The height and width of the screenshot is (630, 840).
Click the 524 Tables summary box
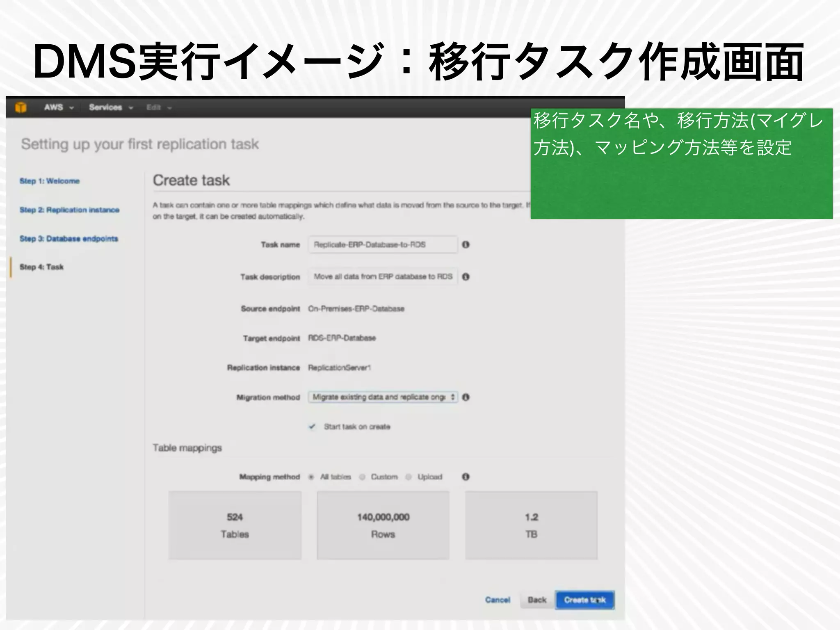(235, 525)
